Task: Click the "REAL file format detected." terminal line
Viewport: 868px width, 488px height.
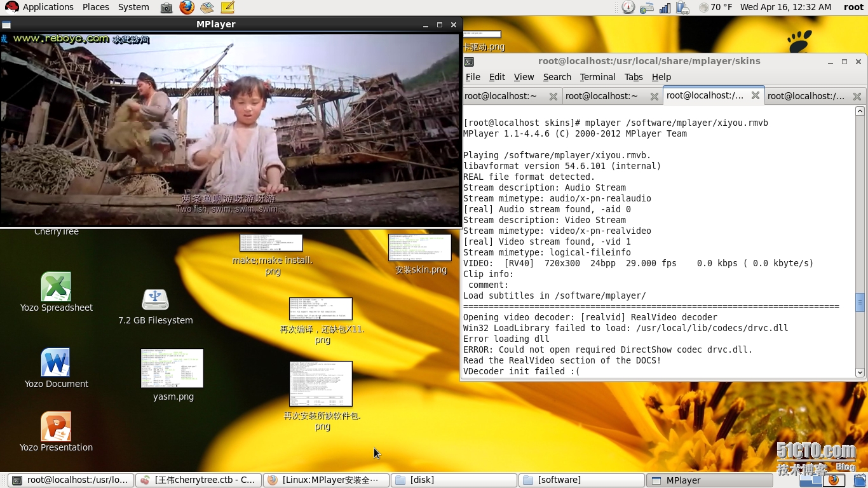Action: pos(529,177)
